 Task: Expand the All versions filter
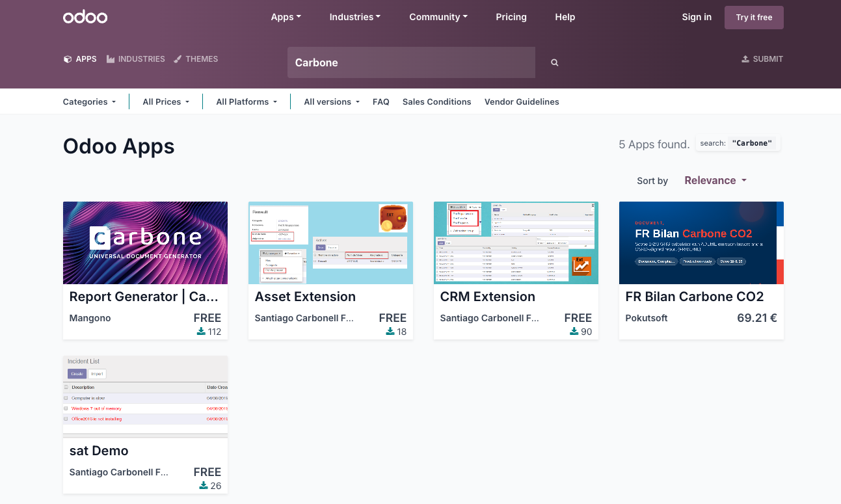pyautogui.click(x=332, y=101)
